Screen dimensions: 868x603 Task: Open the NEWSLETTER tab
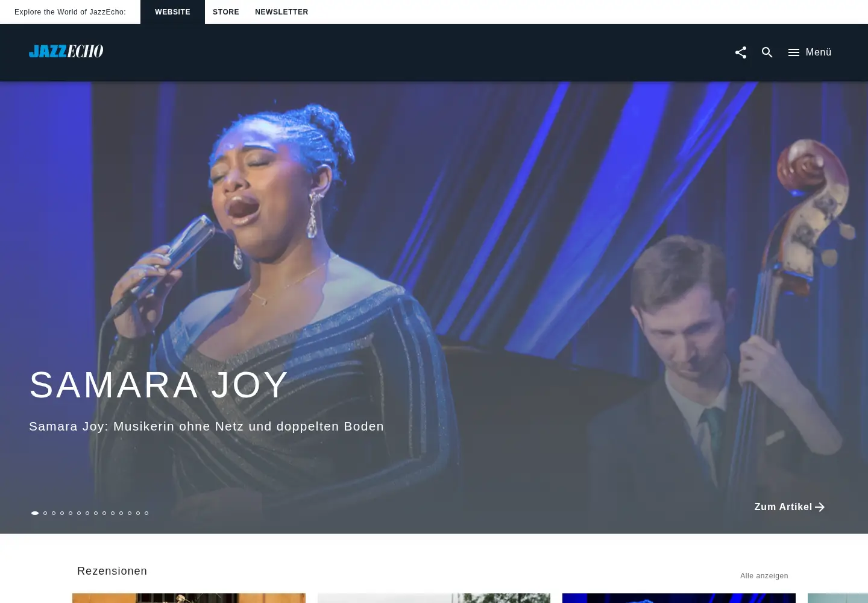281,12
